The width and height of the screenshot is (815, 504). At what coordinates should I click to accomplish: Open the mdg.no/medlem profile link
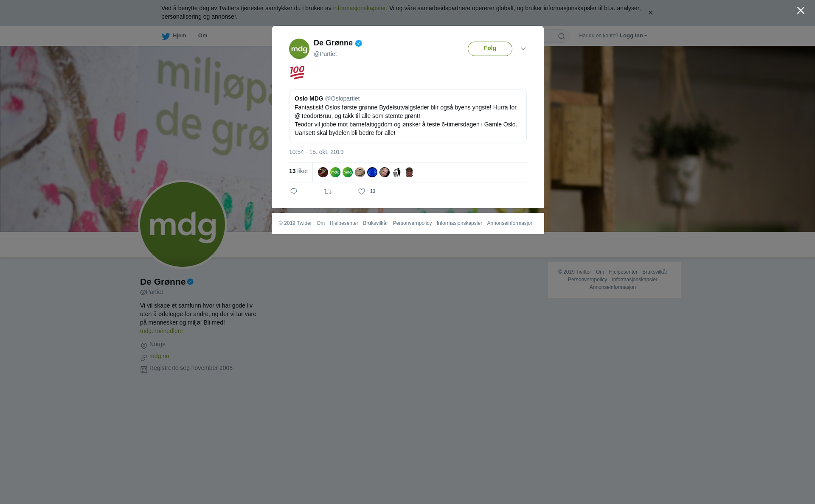pyautogui.click(x=161, y=331)
